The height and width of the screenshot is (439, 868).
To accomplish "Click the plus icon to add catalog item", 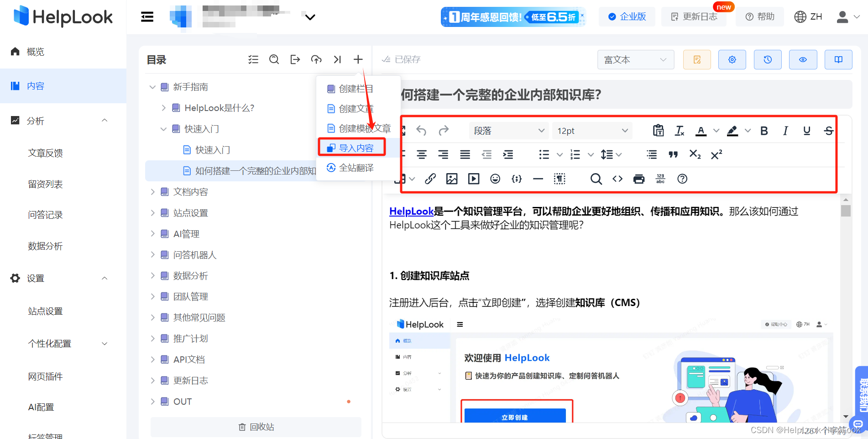I will coord(358,59).
